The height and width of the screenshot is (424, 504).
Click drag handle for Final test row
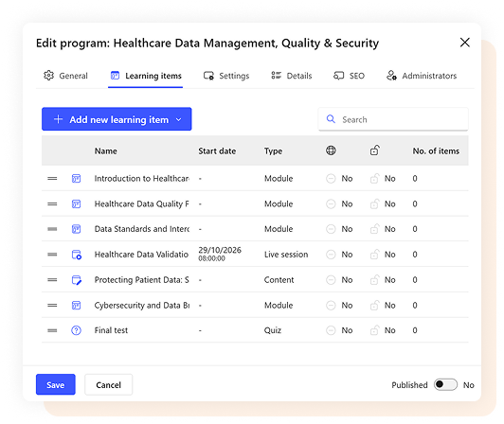[x=52, y=330]
